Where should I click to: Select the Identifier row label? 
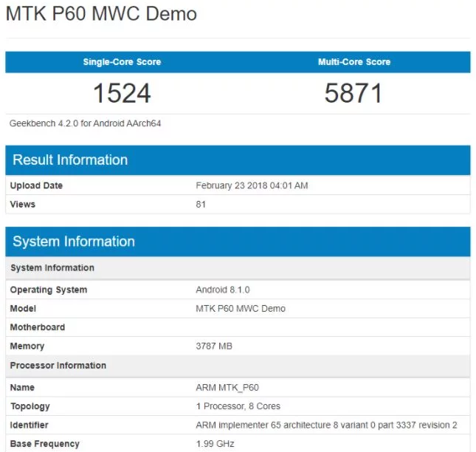29,425
